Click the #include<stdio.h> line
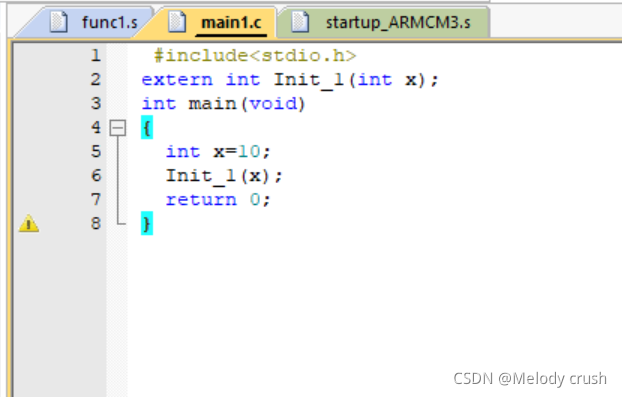 [255, 56]
